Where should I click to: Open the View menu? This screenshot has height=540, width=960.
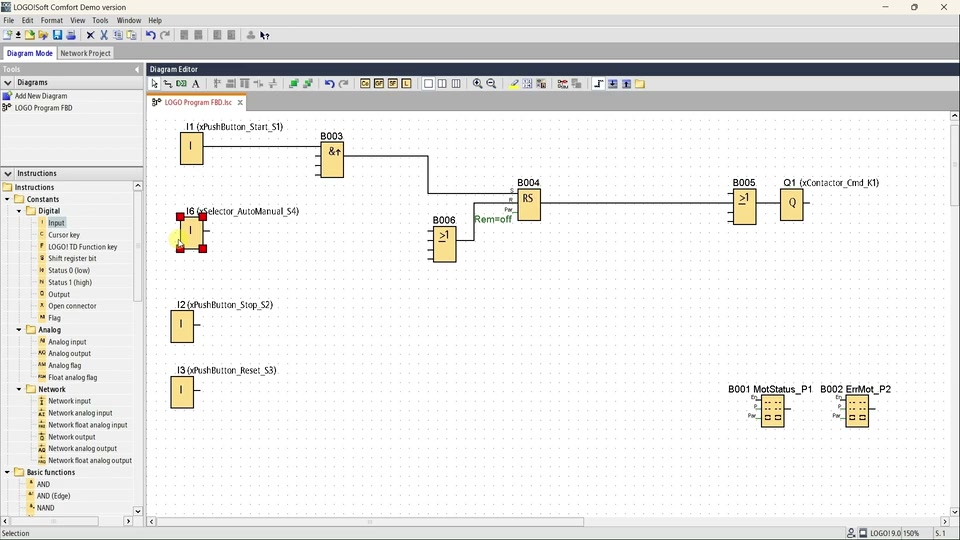[x=78, y=20]
